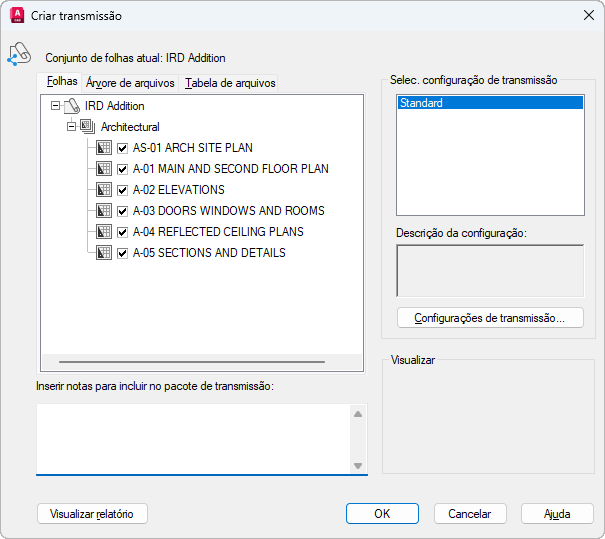605x539 pixels.
Task: Uncheck the A-02 ELEVATIONS checkbox
Action: (123, 190)
